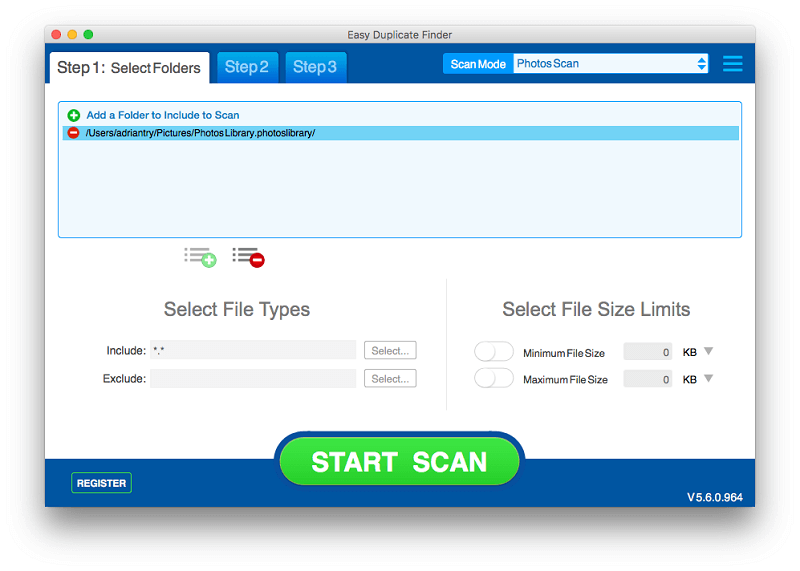The height and width of the screenshot is (571, 800).
Task: Click the Scan Mode label
Action: (478, 64)
